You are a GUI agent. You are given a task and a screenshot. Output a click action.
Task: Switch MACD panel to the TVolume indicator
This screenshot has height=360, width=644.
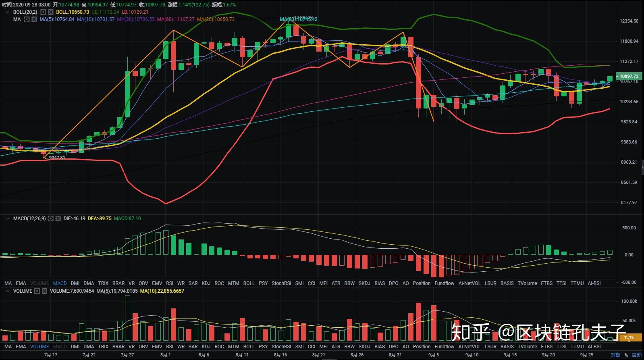click(528, 283)
